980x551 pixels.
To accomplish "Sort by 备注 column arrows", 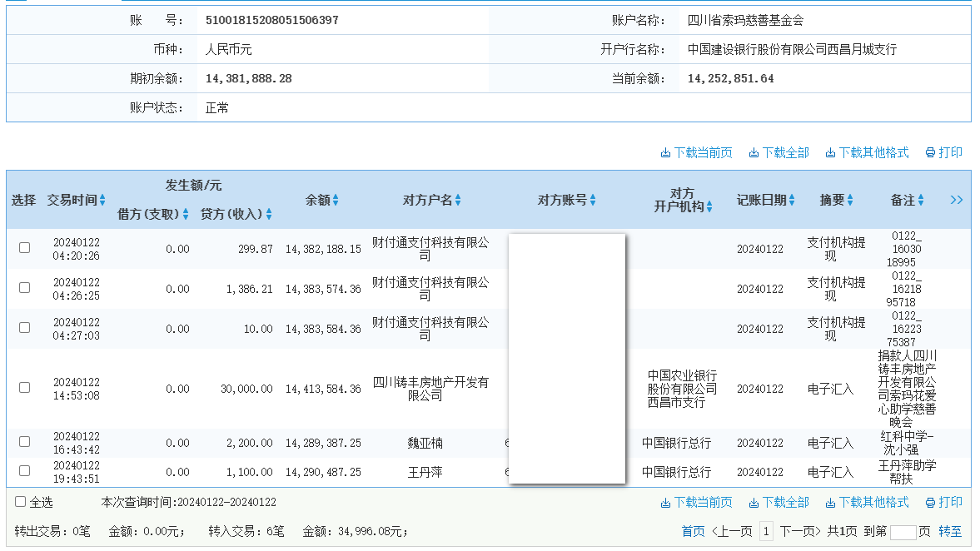I will [921, 200].
